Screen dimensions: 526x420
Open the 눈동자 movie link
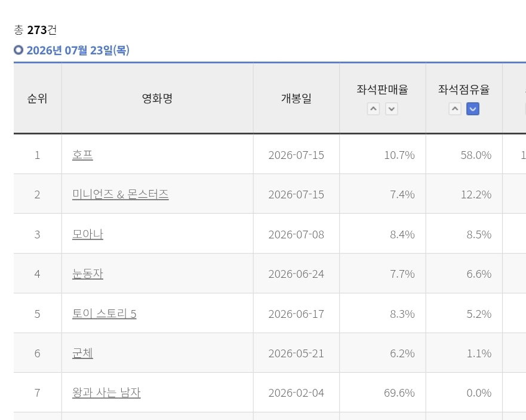point(88,274)
